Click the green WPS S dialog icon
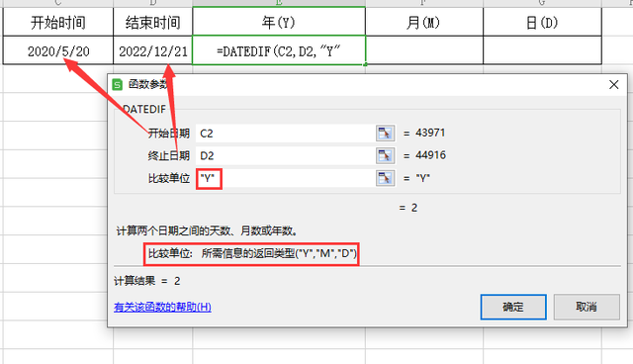 [118, 85]
